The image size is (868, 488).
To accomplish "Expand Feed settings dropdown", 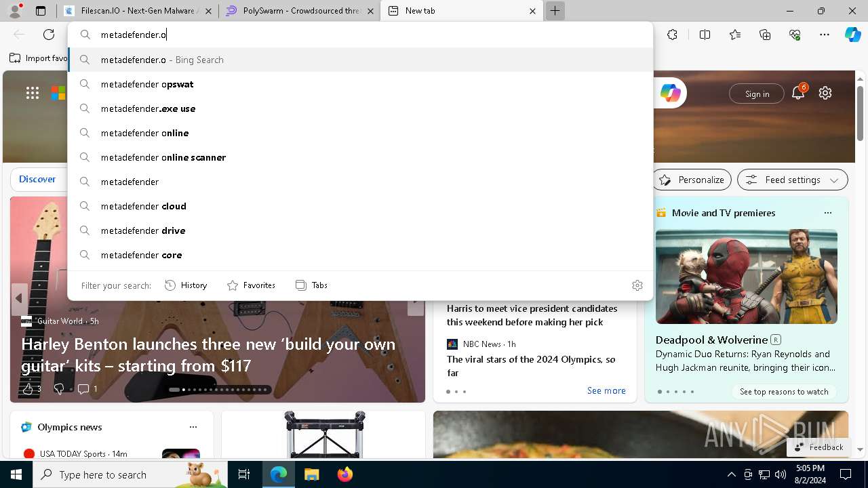I will [x=793, y=180].
